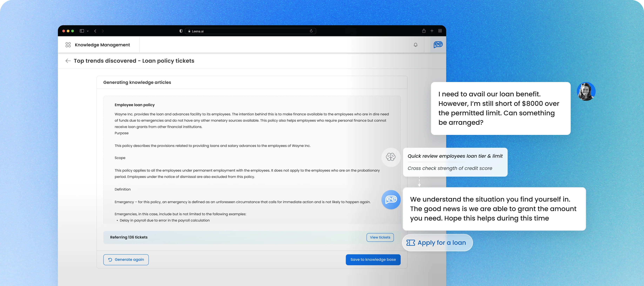The width and height of the screenshot is (644, 286).
Task: Click Save to knowledge base button
Action: 373,260
